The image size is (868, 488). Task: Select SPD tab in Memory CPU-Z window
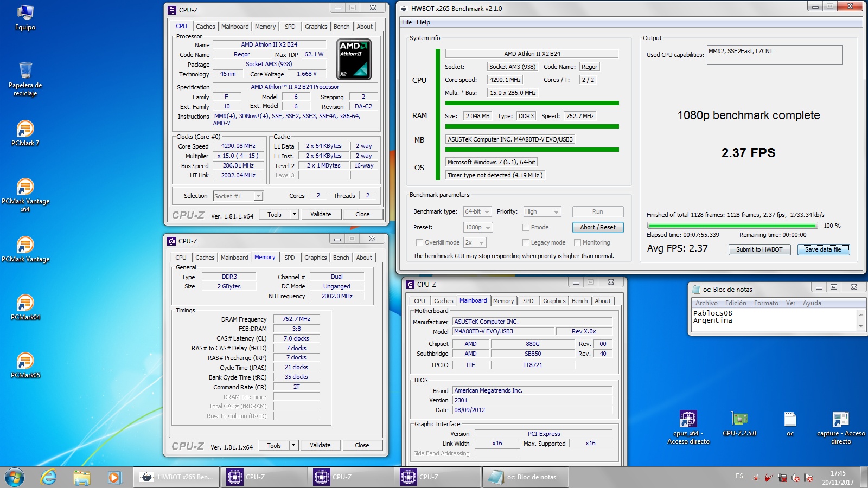coord(290,258)
